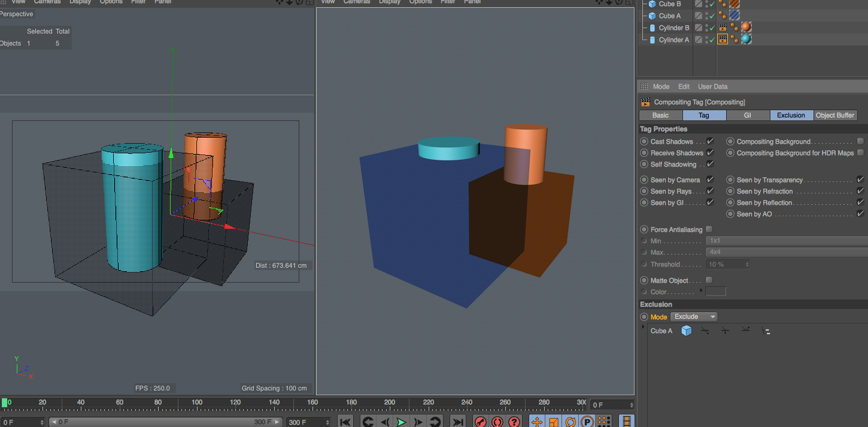
Task: Open the User Data menu
Action: (712, 86)
